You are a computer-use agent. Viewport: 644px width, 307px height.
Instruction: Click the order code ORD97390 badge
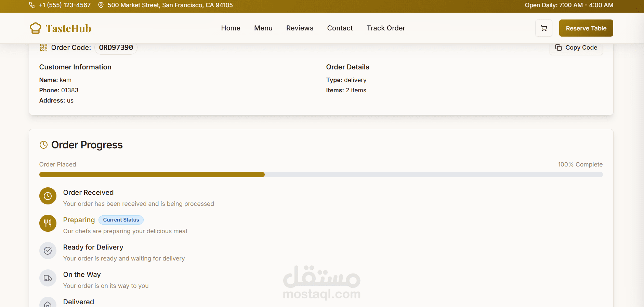click(x=116, y=48)
